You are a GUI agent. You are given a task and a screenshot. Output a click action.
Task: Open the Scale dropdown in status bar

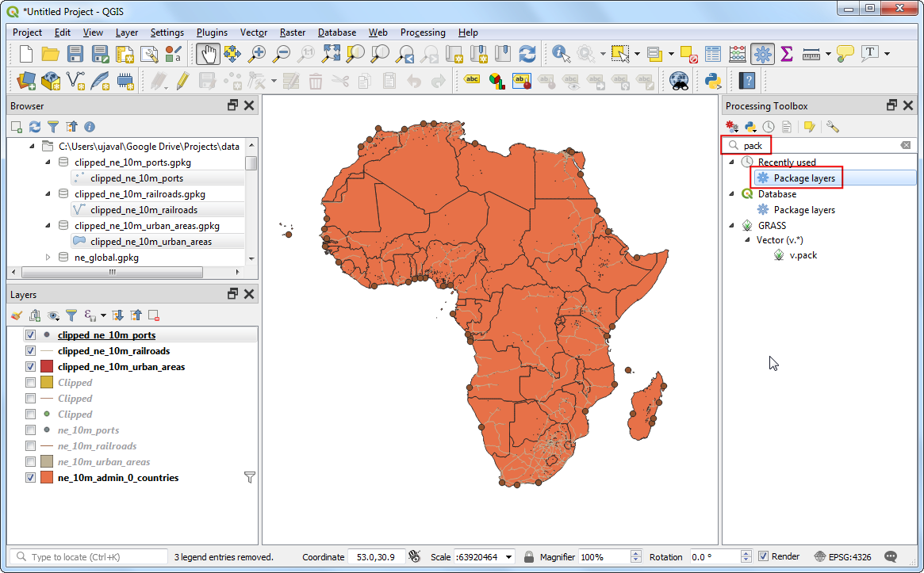508,557
